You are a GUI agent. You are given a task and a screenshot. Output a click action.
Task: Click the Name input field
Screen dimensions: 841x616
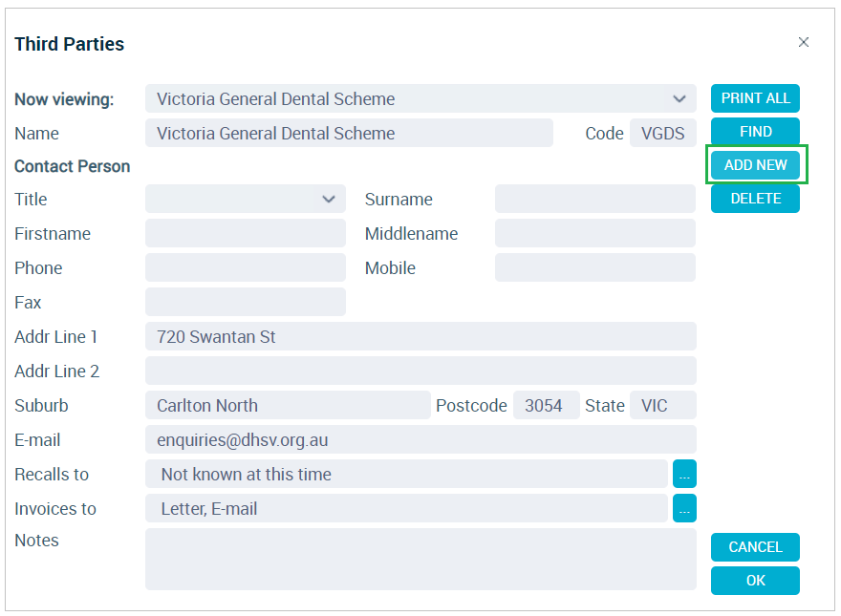point(349,133)
